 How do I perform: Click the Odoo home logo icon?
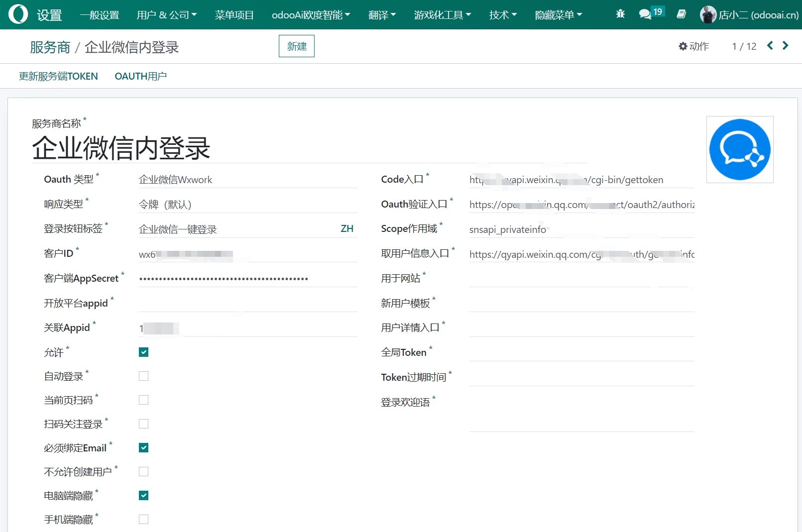(x=18, y=14)
